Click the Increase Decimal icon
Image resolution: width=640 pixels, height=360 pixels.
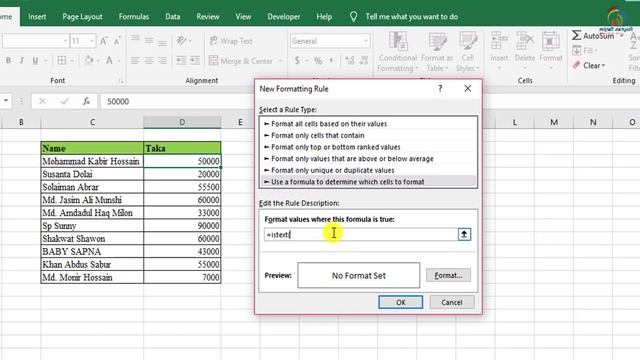[350, 60]
